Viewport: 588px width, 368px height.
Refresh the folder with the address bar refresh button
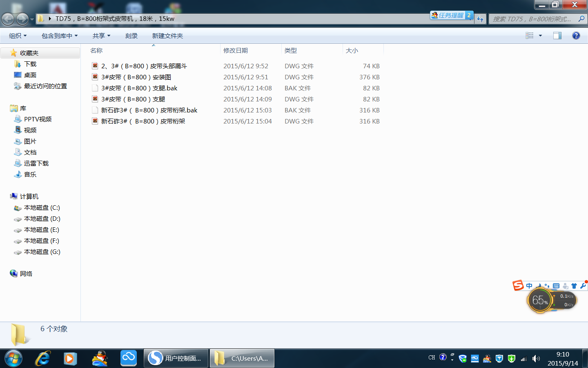(480, 19)
